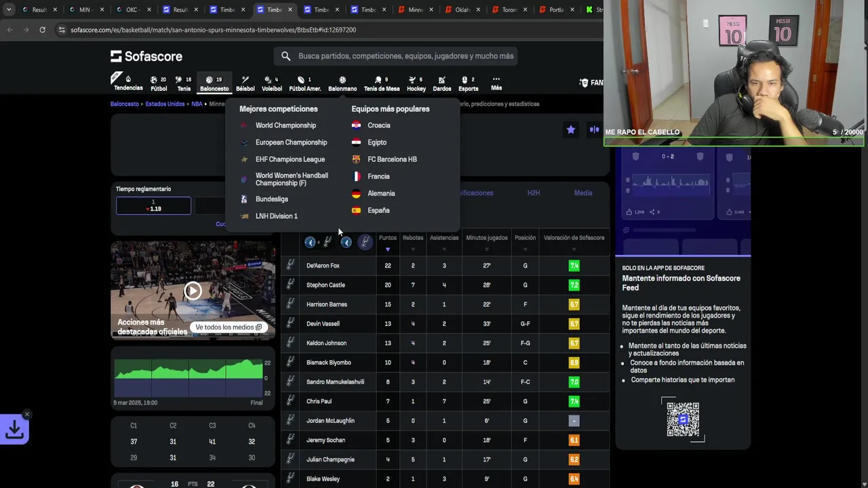Click the Sofascore app QR code

[x=683, y=420]
